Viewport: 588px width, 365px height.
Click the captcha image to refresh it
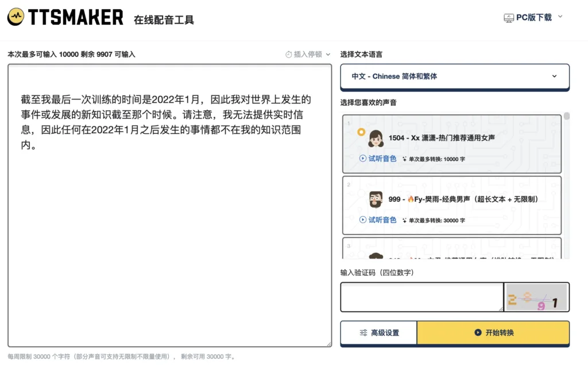536,297
